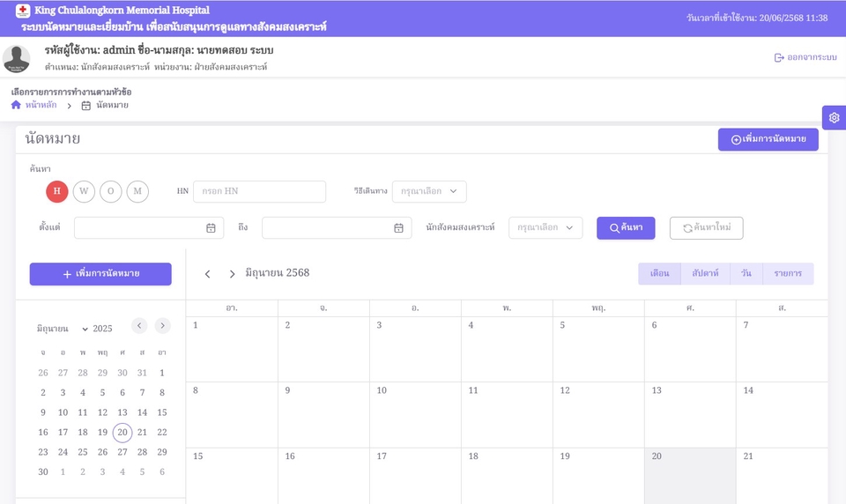The width and height of the screenshot is (846, 504).
Task: Select day 12 in mini calendar
Action: [x=102, y=412]
